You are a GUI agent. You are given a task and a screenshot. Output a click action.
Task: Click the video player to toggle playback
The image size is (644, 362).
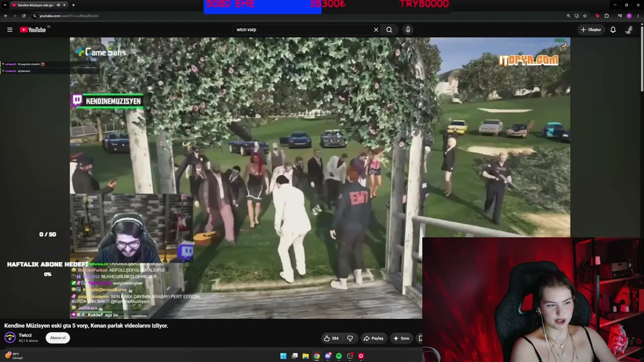320,177
